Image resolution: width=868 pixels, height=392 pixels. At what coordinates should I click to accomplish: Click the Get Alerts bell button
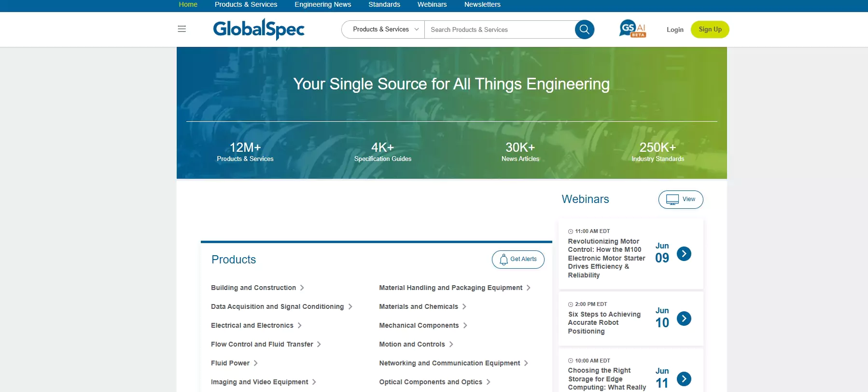[x=518, y=260]
